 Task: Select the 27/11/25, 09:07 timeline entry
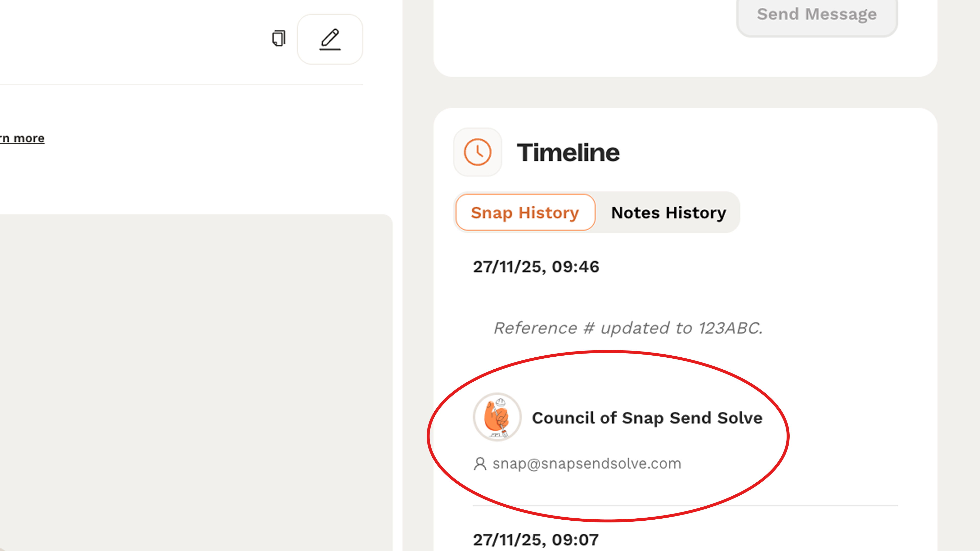click(536, 539)
